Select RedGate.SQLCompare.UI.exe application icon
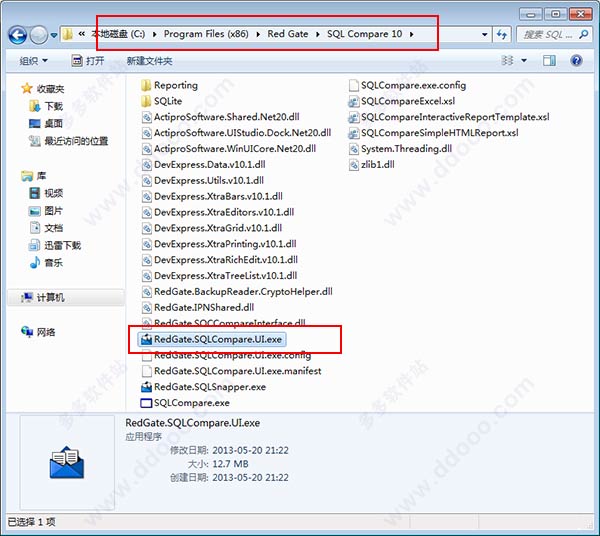Viewport: 600px width, 536px height. tap(146, 339)
